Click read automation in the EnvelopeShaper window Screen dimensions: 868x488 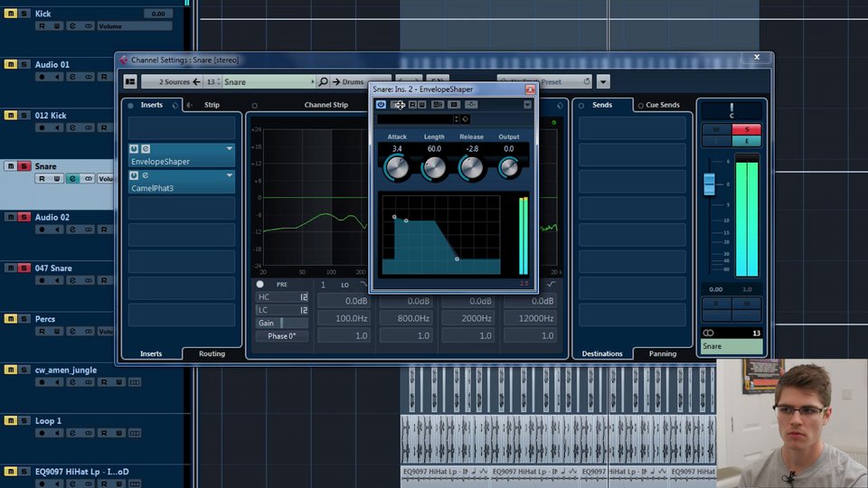412,105
